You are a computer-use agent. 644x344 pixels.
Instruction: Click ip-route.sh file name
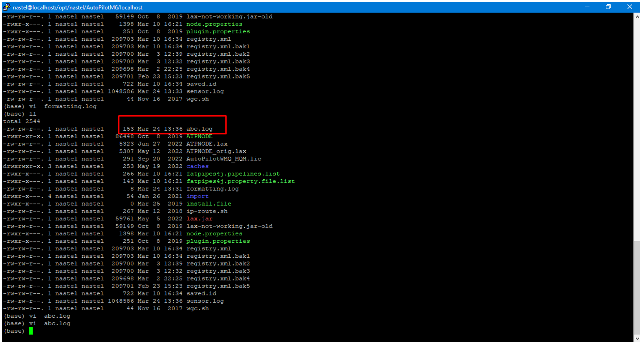[207, 211]
